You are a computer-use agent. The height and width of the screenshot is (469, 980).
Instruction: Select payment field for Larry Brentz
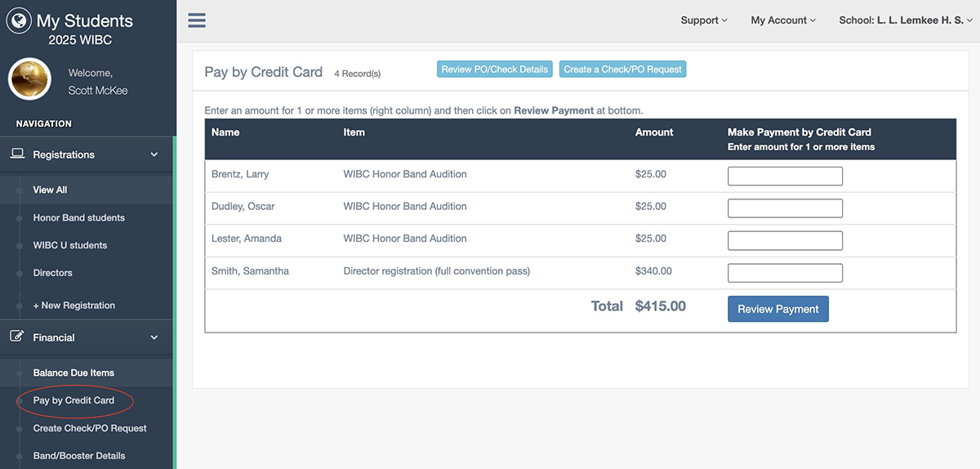[785, 176]
